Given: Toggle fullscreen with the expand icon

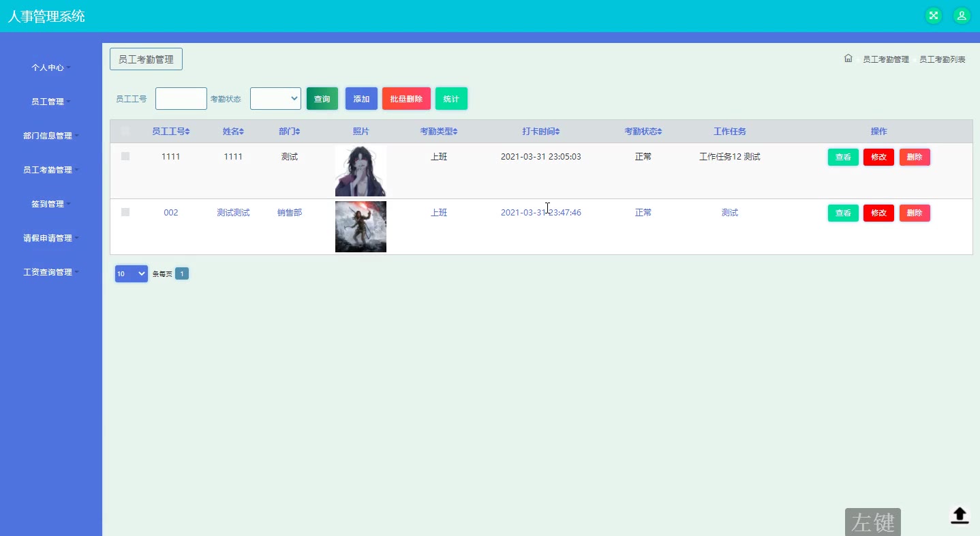Looking at the screenshot, I should point(933,16).
